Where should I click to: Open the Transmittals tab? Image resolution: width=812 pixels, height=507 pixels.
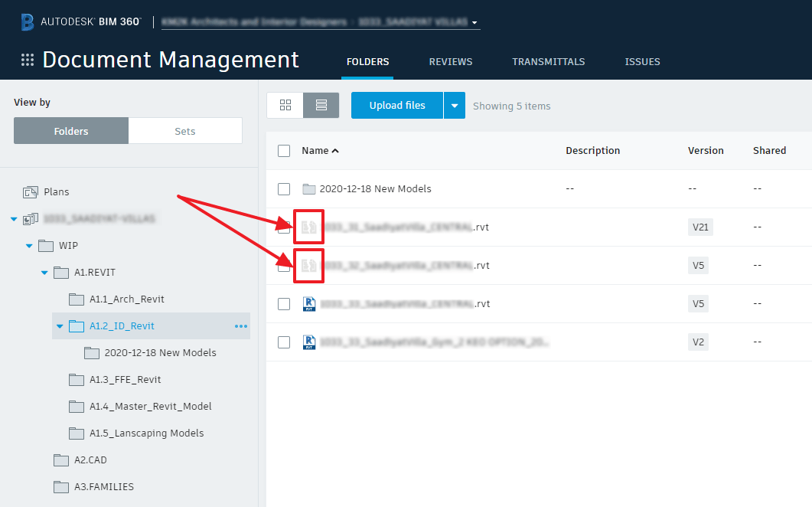(548, 62)
